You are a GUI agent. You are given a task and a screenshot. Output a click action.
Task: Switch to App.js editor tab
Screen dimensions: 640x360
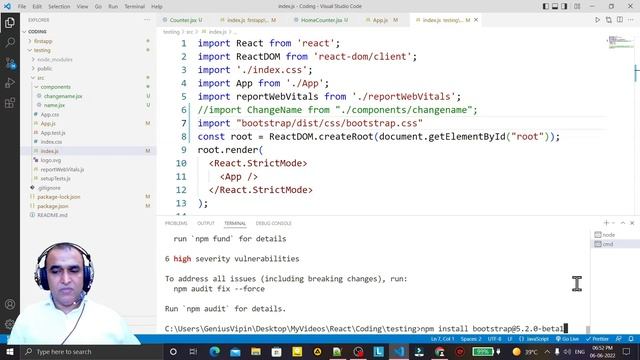pyautogui.click(x=382, y=20)
